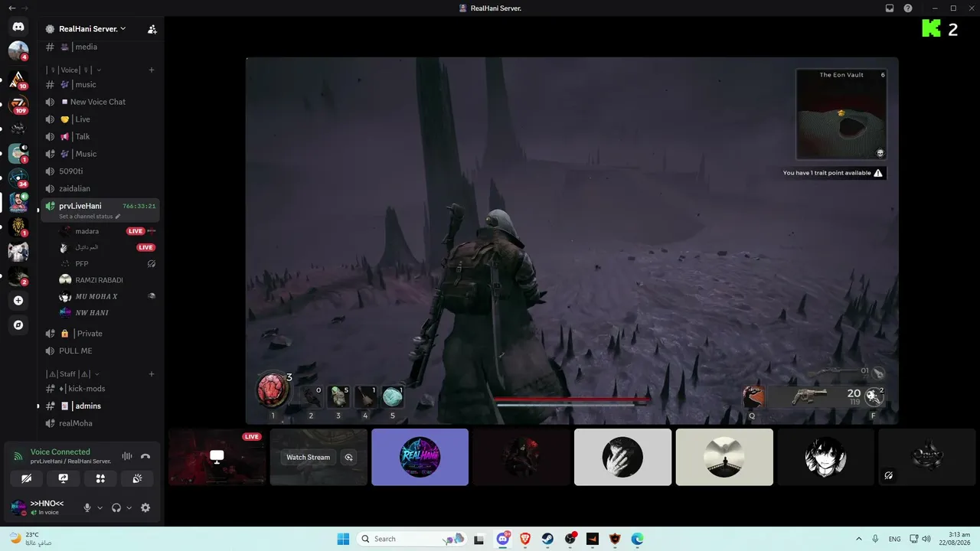The width and height of the screenshot is (980, 551).
Task: Click the share your screen button
Action: coord(64,478)
